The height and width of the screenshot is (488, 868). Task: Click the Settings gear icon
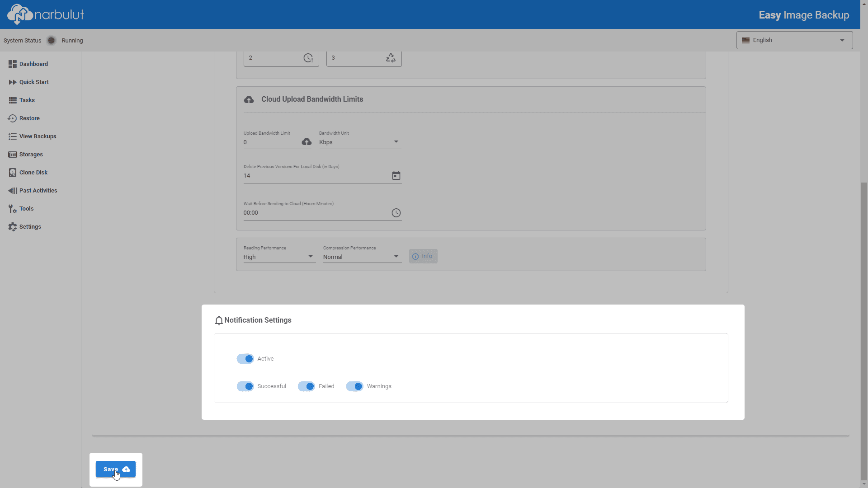(x=13, y=227)
